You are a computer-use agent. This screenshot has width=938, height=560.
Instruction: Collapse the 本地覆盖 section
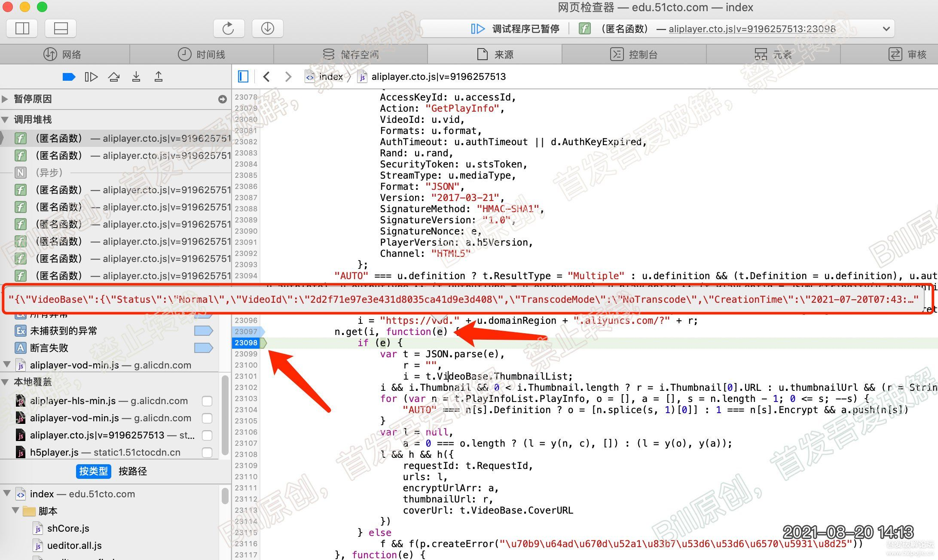tap(5, 382)
